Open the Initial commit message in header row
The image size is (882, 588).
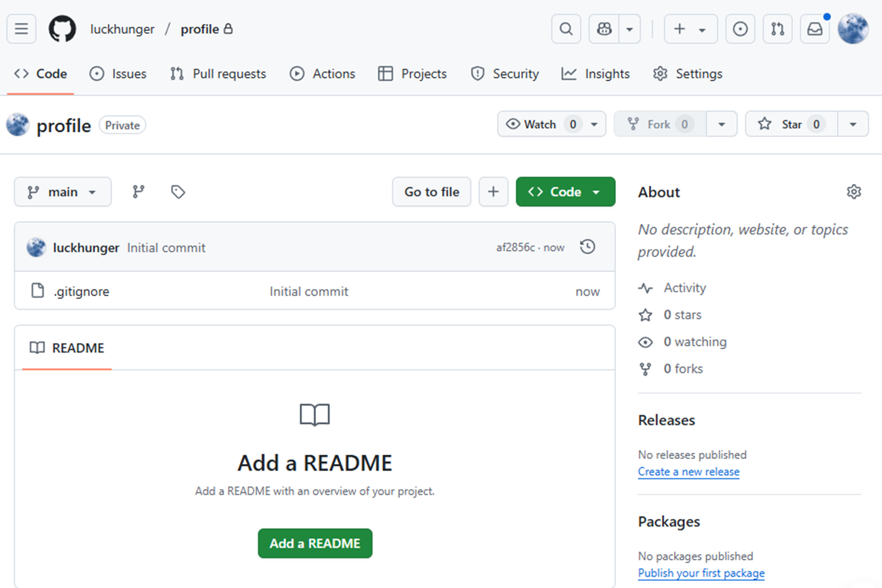coord(166,248)
